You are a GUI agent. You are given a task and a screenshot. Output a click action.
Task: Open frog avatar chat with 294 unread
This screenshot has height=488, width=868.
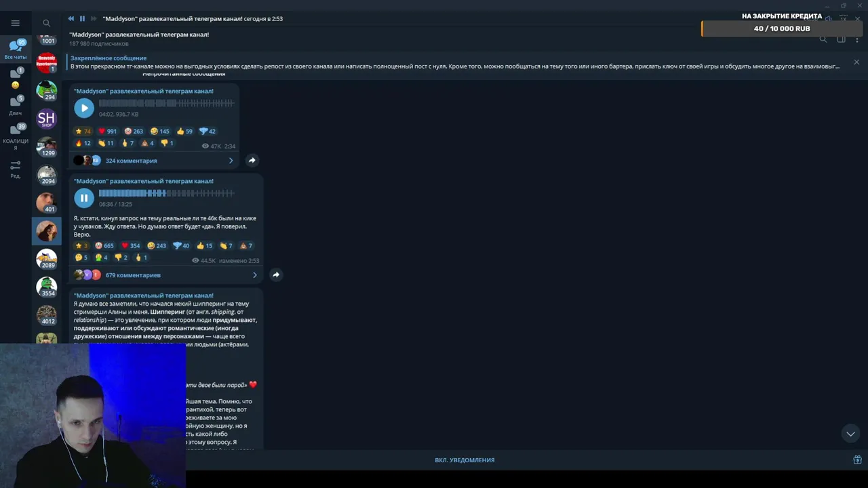pyautogui.click(x=47, y=91)
